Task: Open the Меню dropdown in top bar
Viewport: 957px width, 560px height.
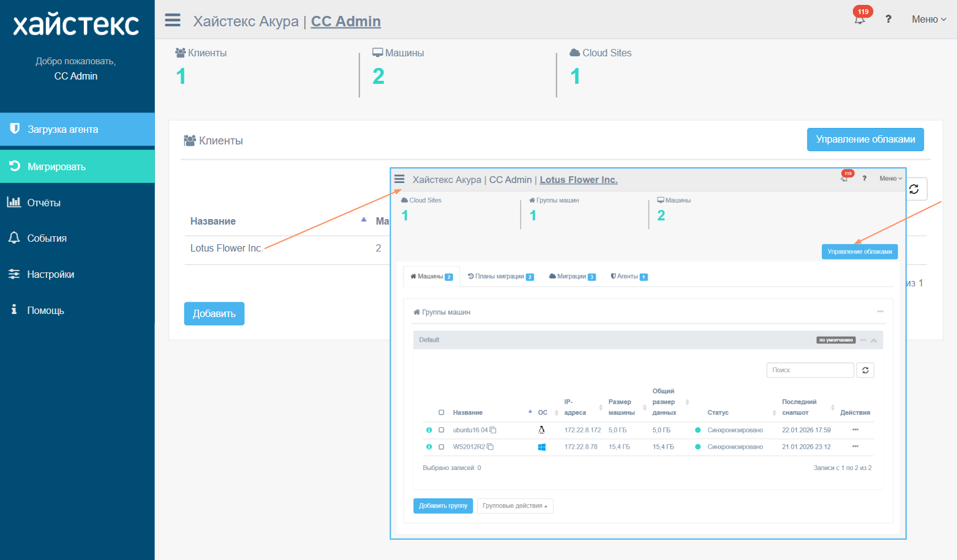Action: [x=928, y=20]
